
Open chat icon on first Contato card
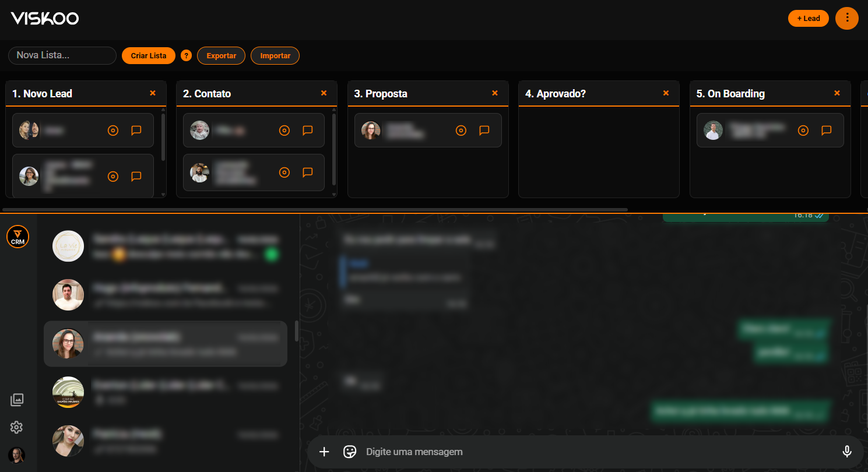click(308, 131)
